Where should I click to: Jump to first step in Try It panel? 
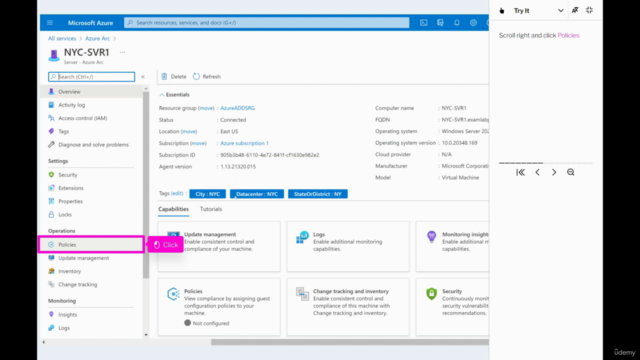[x=520, y=172]
